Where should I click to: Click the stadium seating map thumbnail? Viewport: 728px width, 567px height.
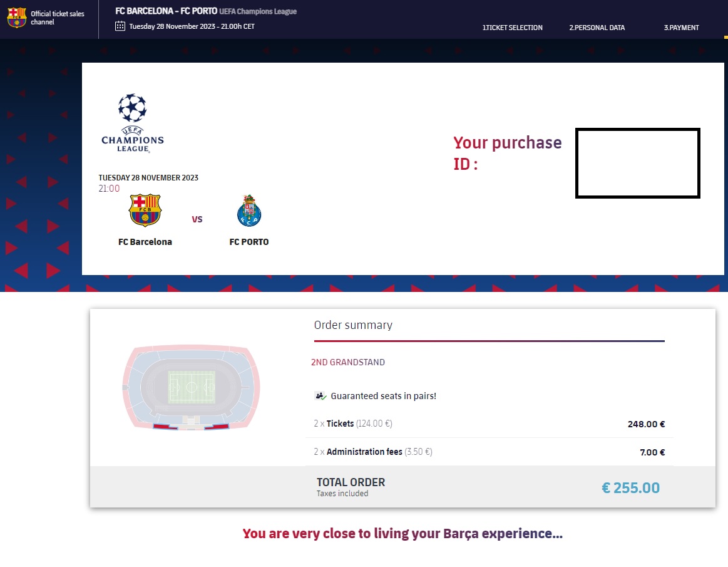(x=192, y=387)
